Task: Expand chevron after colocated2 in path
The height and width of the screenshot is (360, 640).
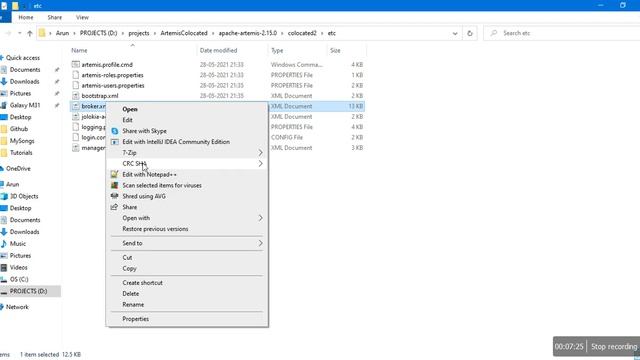Action: [x=322, y=33]
